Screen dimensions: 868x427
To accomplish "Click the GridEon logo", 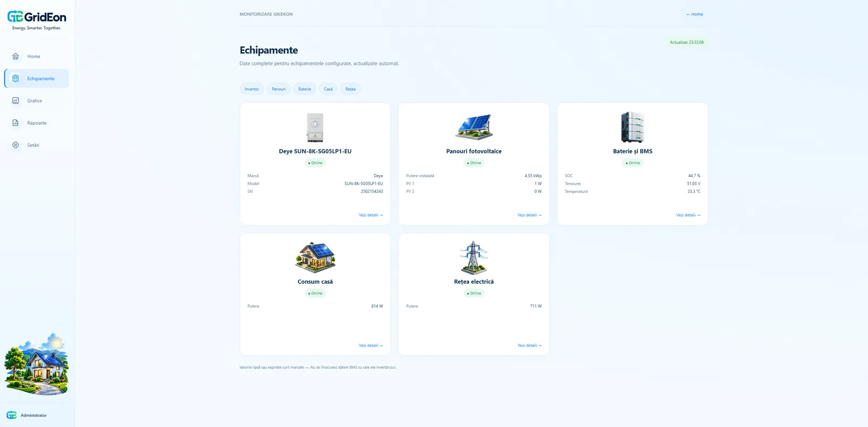I will coord(37,20).
